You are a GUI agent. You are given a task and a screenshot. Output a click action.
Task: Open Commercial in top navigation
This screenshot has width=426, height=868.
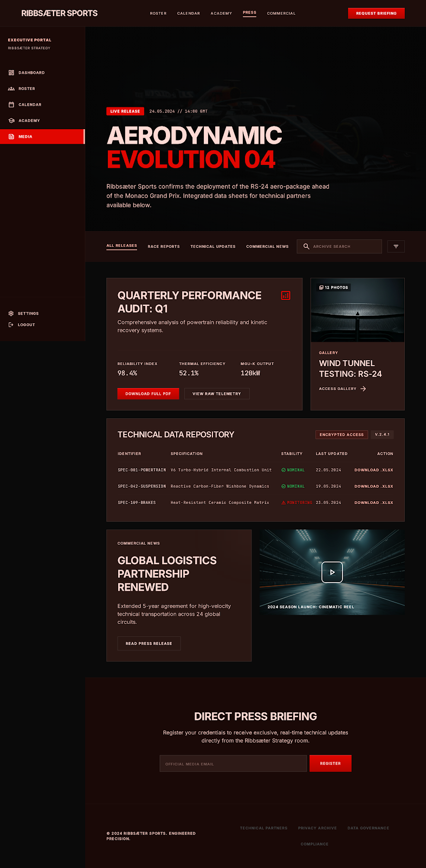(281, 13)
